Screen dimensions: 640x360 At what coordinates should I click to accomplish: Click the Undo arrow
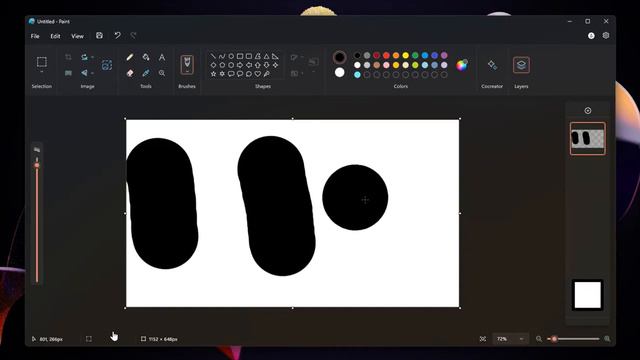tap(117, 36)
